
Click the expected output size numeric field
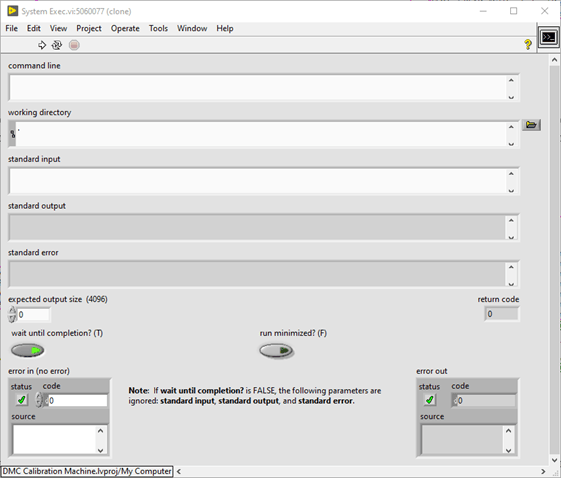pyautogui.click(x=33, y=315)
